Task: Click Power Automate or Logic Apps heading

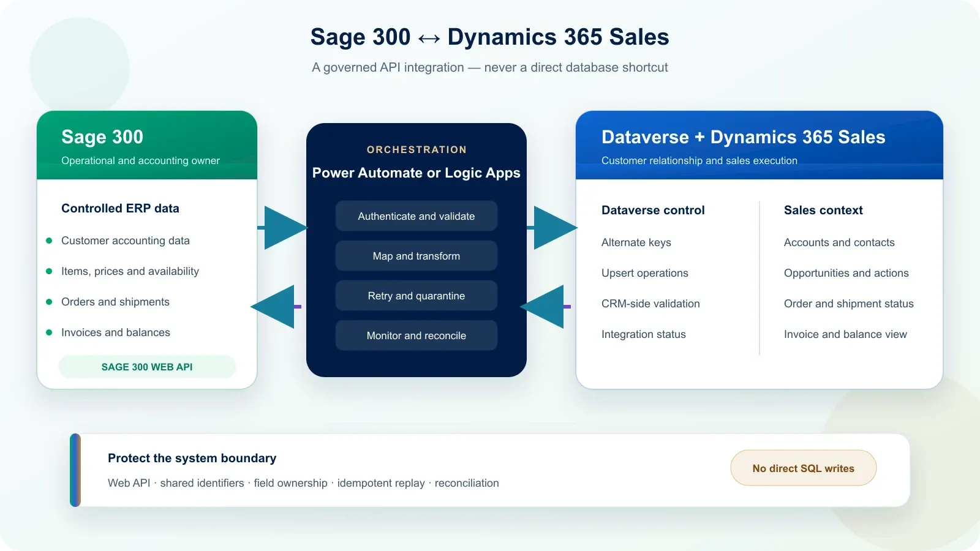Action: (x=417, y=173)
